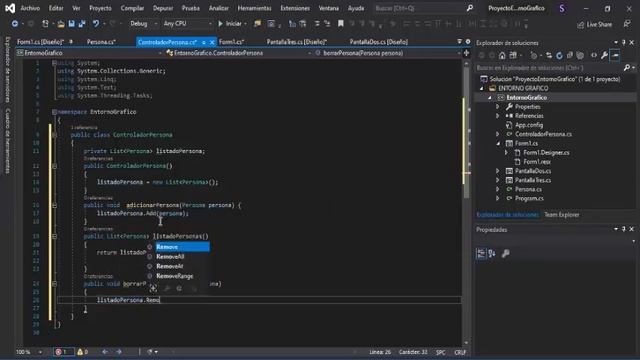This screenshot has height=360, width=640.
Task: Toggle pin on Solution Explorer panel
Action: tap(624, 42)
